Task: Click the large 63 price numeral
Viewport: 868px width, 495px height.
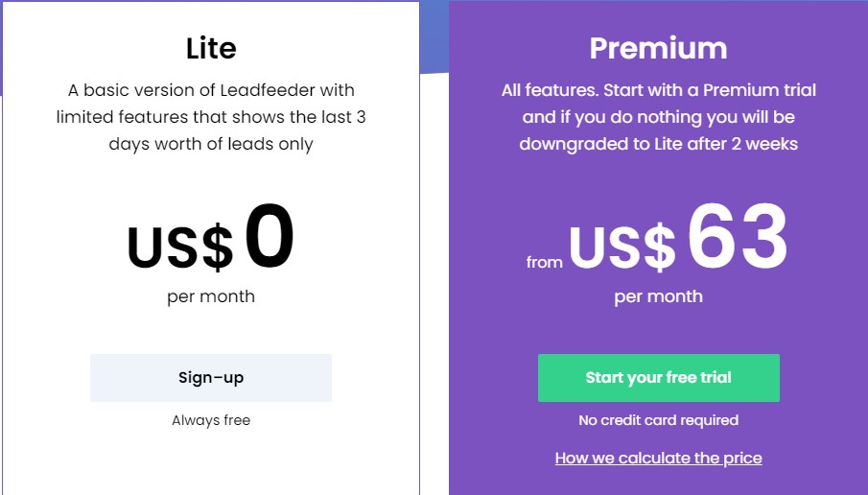Action: coord(738,236)
